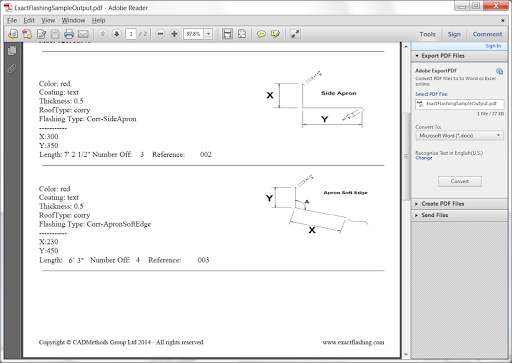Viewport: 512px width, 363px height.
Task: Expand the Create PDF Files section
Action: (x=459, y=204)
